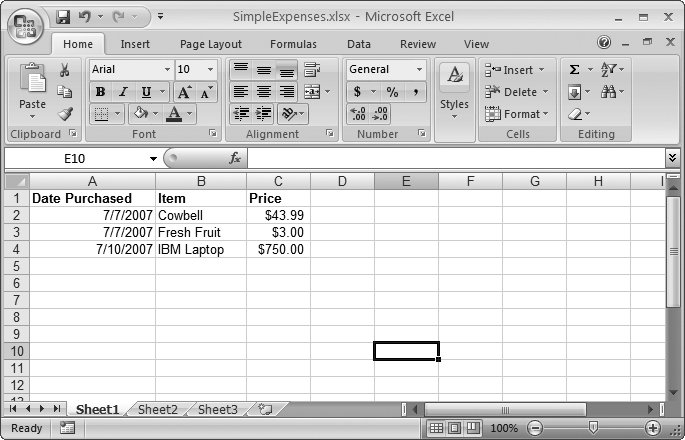685x440 pixels.
Task: Click Delete cells button
Action: pyautogui.click(x=516, y=92)
